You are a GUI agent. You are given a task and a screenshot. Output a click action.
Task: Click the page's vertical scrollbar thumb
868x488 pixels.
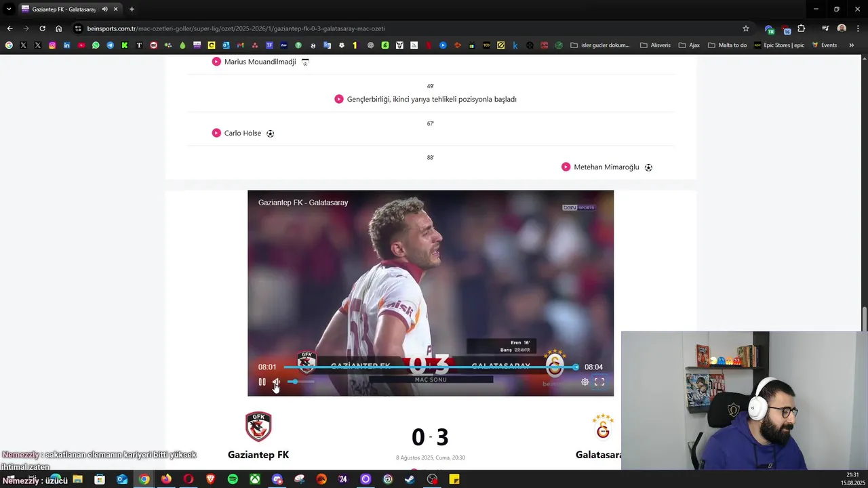click(x=864, y=319)
